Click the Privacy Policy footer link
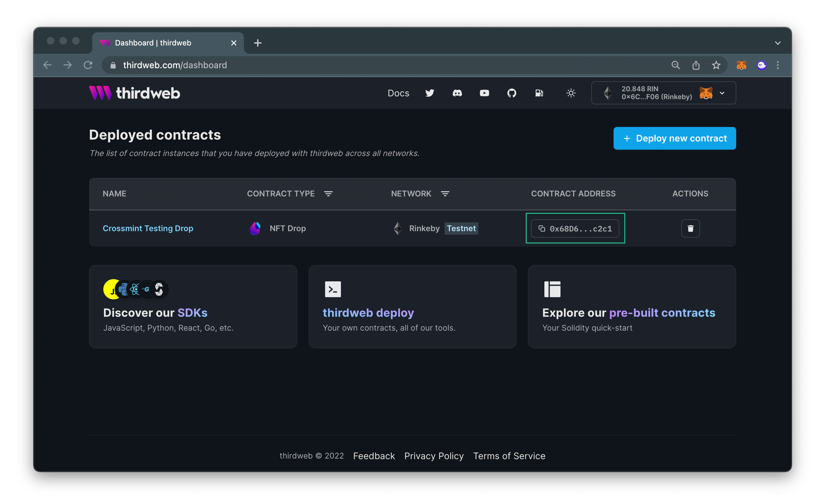836x504 pixels. tap(433, 456)
